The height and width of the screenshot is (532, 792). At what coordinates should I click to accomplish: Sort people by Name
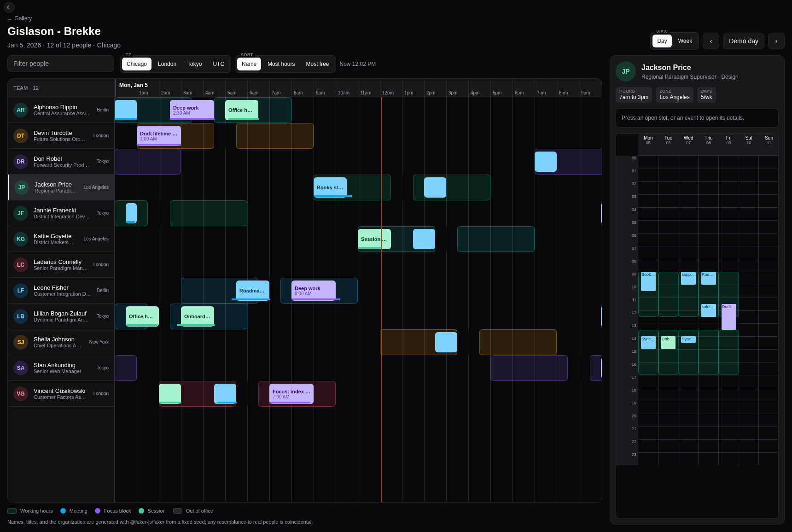249,64
